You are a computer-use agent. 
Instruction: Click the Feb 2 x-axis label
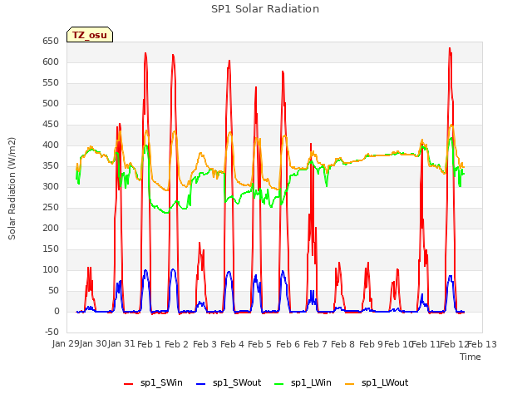(177, 344)
